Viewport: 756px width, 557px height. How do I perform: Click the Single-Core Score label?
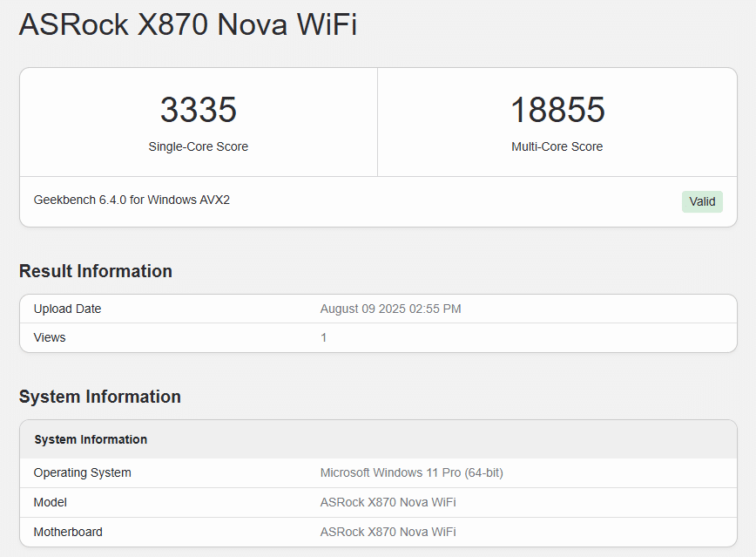[199, 146]
